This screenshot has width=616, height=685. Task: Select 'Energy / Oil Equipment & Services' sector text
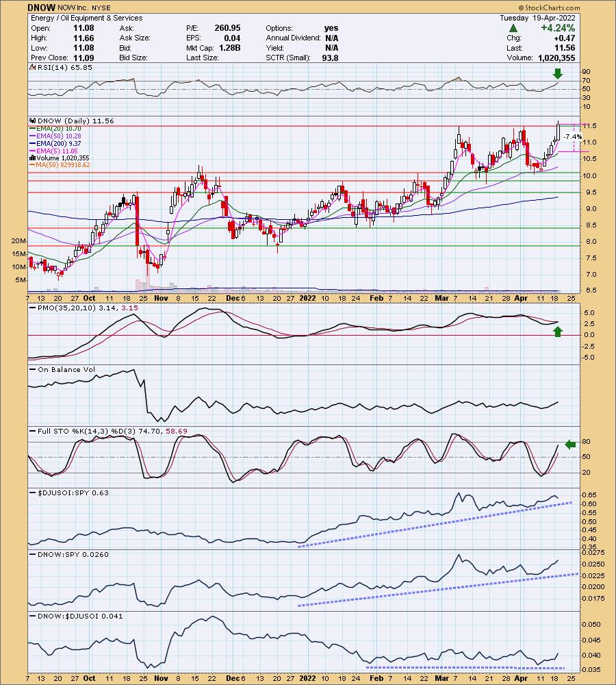86,18
